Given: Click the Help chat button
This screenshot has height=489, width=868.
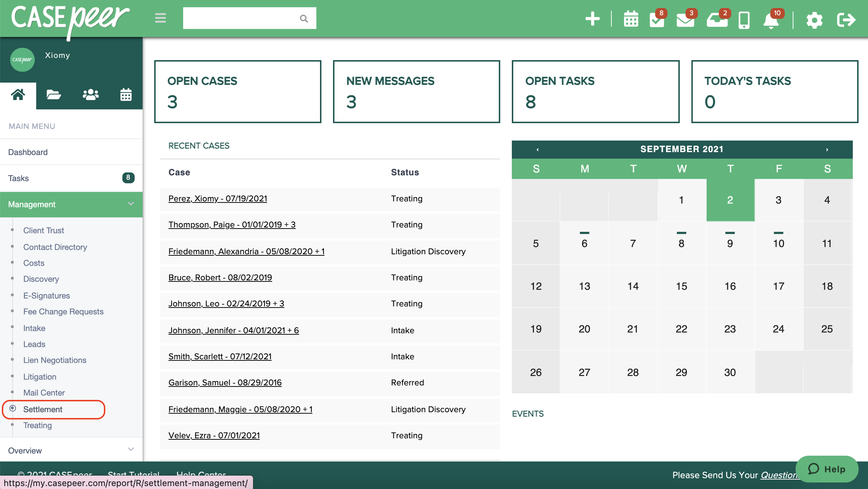Looking at the screenshot, I should pos(827,469).
